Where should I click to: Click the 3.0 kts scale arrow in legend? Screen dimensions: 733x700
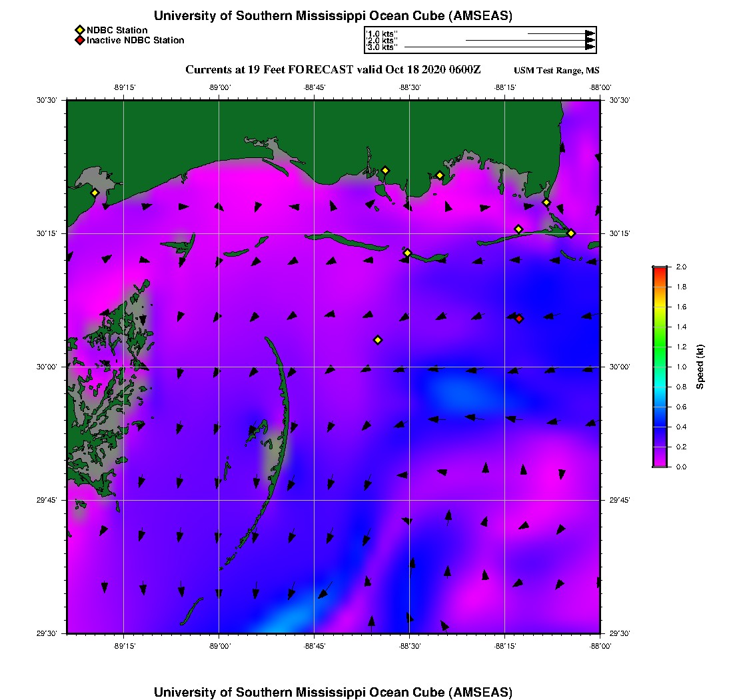[498, 47]
